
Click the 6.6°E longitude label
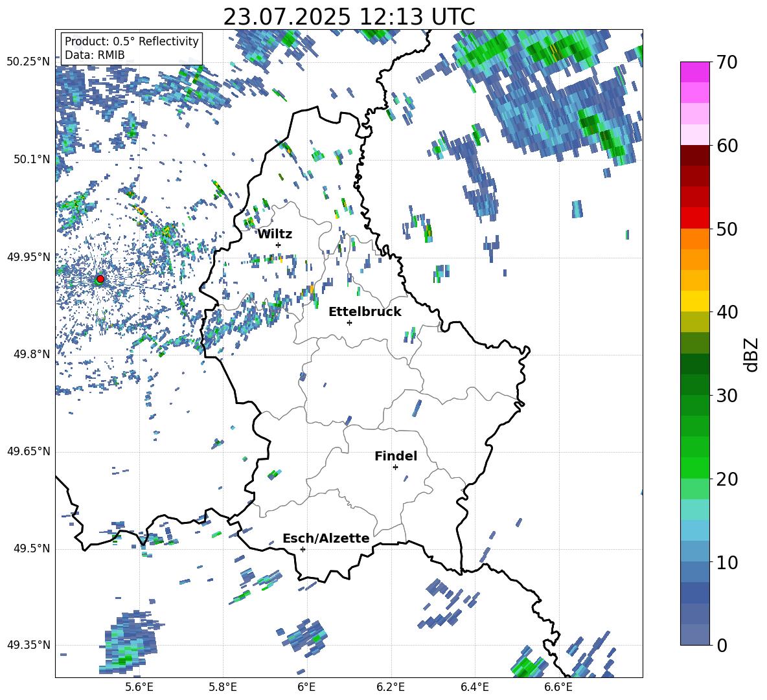pos(558,687)
